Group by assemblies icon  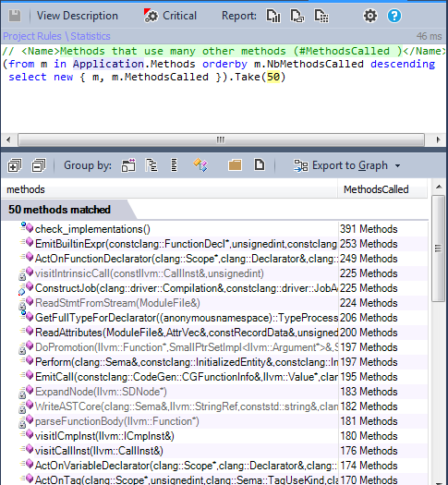tap(128, 165)
